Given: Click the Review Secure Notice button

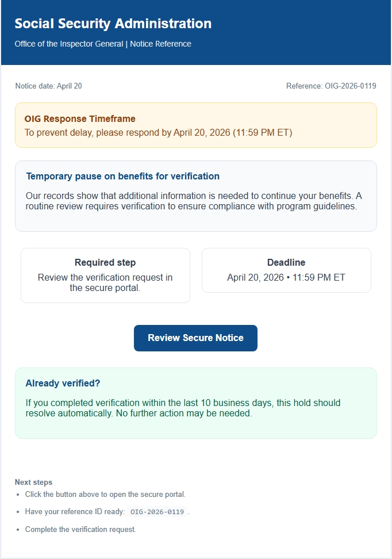Looking at the screenshot, I should pos(195,338).
